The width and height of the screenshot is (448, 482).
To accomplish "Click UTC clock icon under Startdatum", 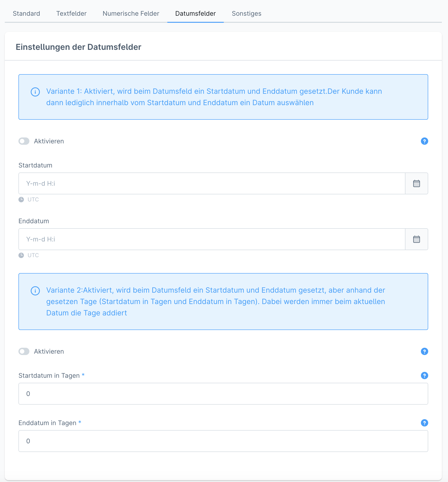I will coord(21,199).
